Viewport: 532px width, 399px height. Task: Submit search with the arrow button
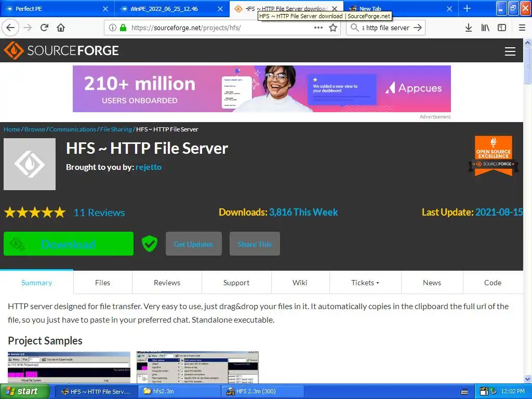418,28
